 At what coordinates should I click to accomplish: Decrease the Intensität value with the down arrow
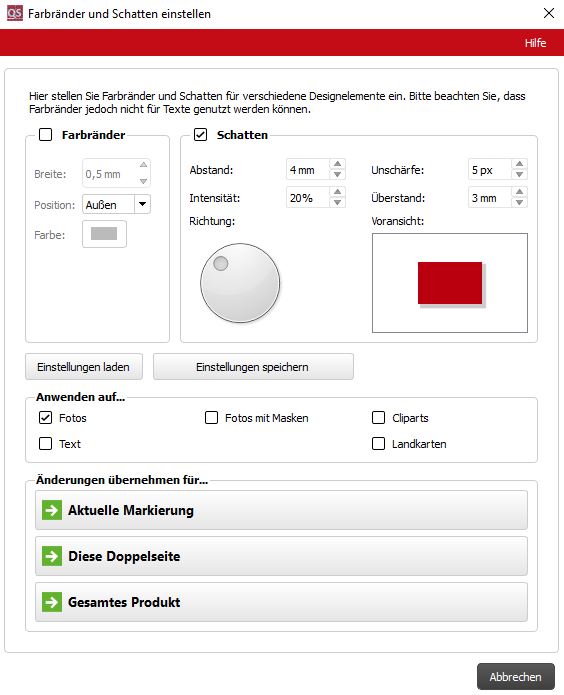click(337, 203)
